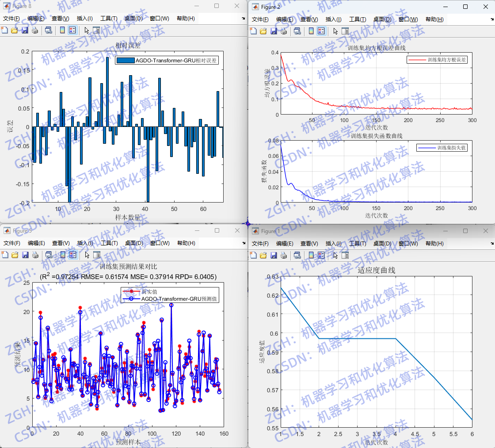This screenshot has width=495, height=448.
Task: Click Save Figure icon in Figure 1 toolbar
Action: point(274,255)
